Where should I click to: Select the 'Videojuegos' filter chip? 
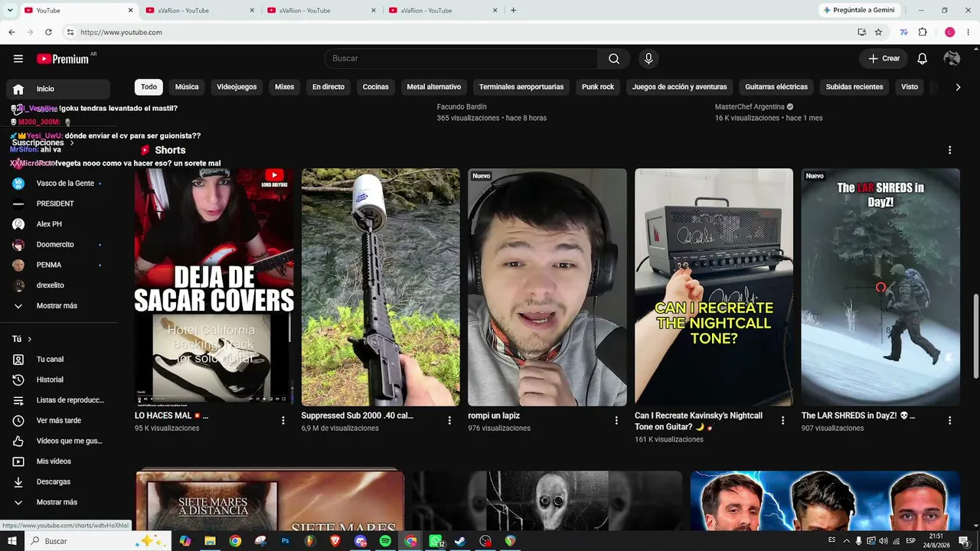pos(237,87)
